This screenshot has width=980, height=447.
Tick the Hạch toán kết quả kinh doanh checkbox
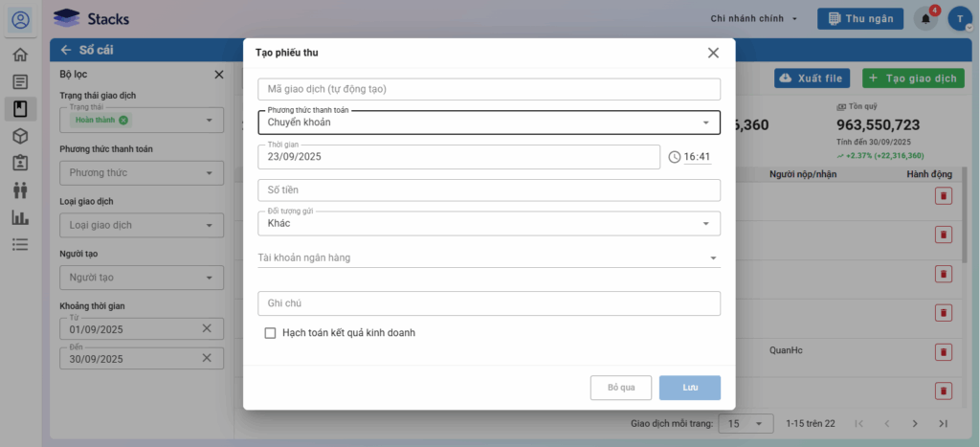click(270, 333)
